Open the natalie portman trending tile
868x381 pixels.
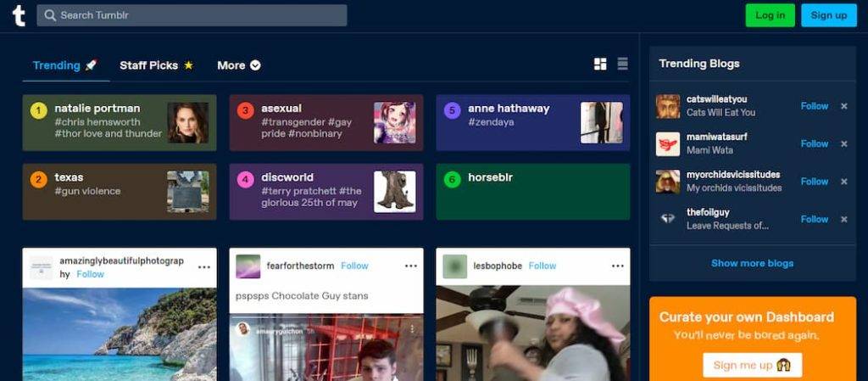(119, 123)
